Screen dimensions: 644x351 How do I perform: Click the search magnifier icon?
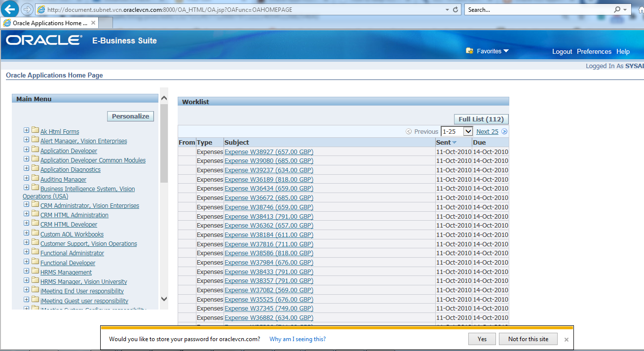617,9
